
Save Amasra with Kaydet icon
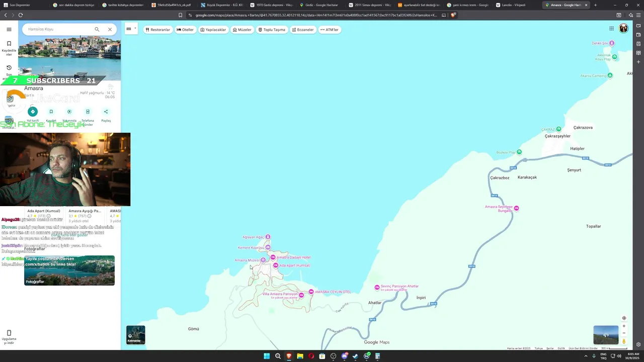click(51, 112)
